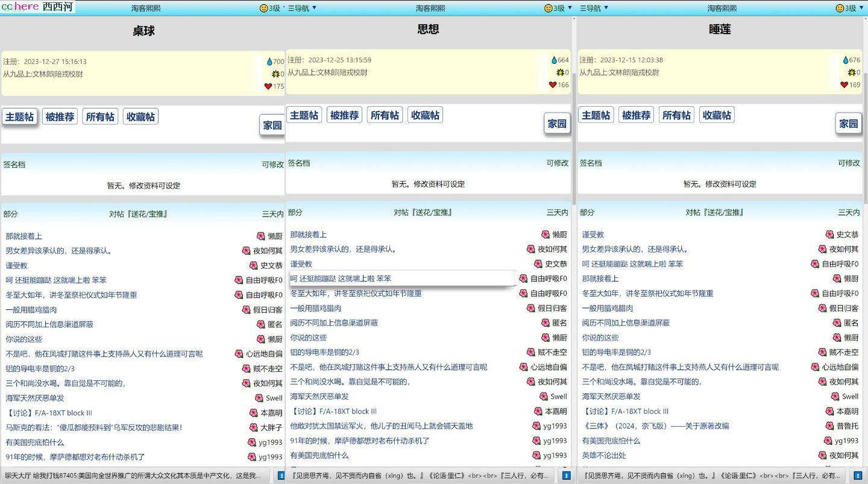Open 3级 dropdown arrow above 睡莲 panel
Screen dimensions: 868x484
pyautogui.click(x=862, y=8)
